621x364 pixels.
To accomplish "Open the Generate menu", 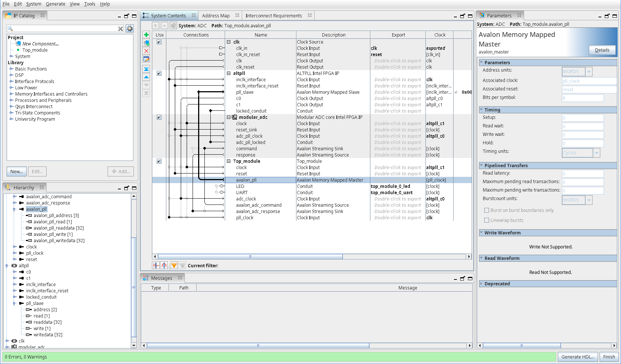I will 55,4.
